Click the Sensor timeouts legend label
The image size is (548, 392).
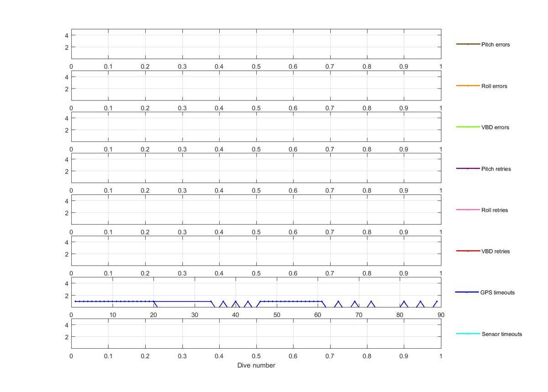pyautogui.click(x=502, y=334)
